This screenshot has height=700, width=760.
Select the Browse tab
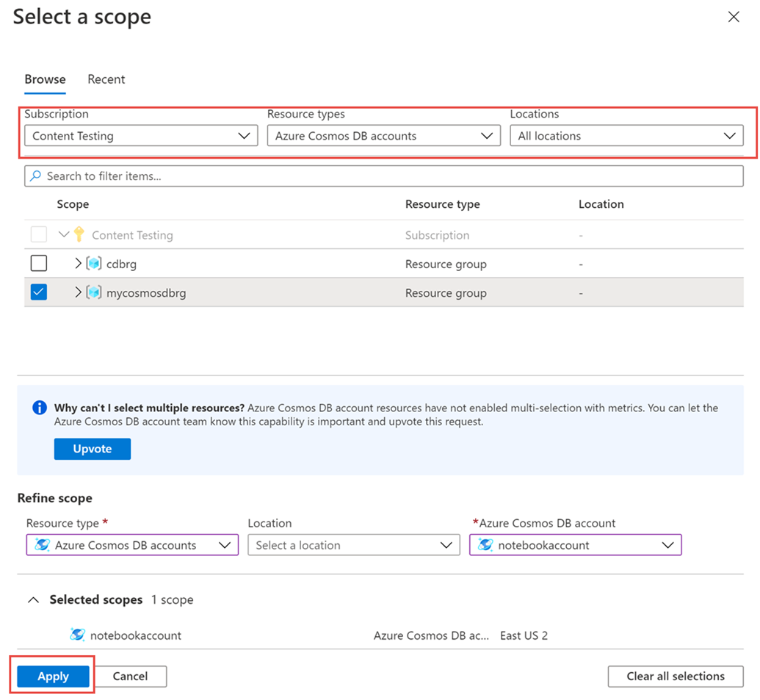[45, 79]
